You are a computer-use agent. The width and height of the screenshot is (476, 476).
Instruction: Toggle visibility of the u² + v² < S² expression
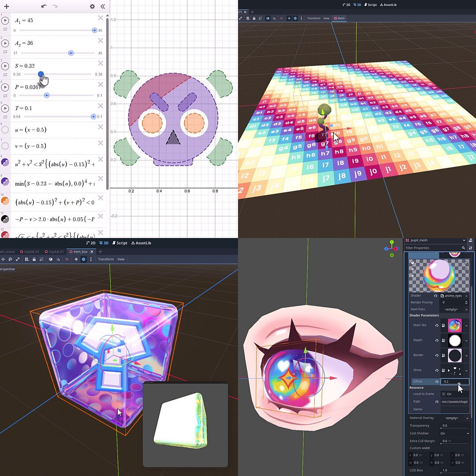pos(5,162)
